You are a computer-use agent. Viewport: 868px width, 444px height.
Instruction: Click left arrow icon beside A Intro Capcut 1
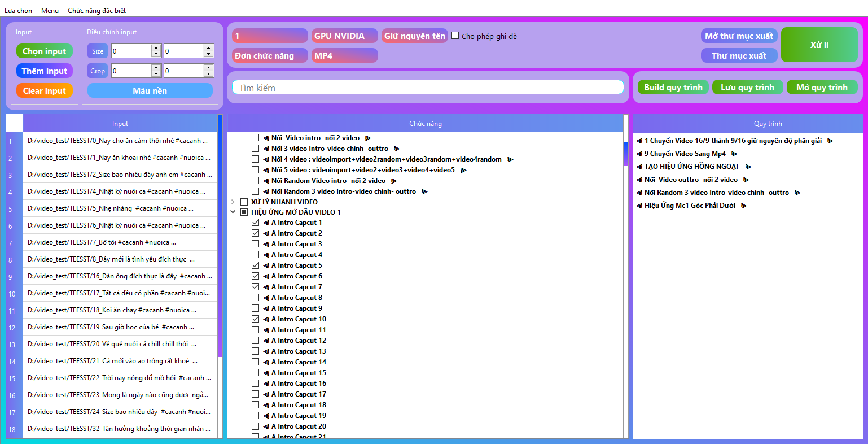[266, 223]
